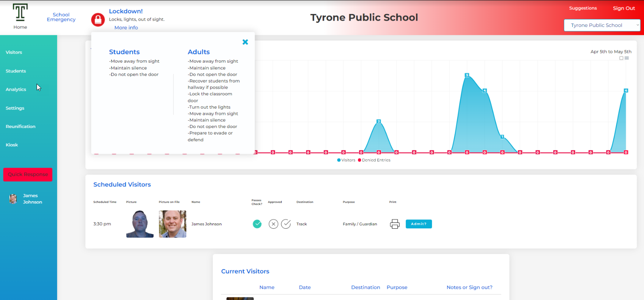Click James Johnson's sidebar profile avatar

pyautogui.click(x=13, y=199)
